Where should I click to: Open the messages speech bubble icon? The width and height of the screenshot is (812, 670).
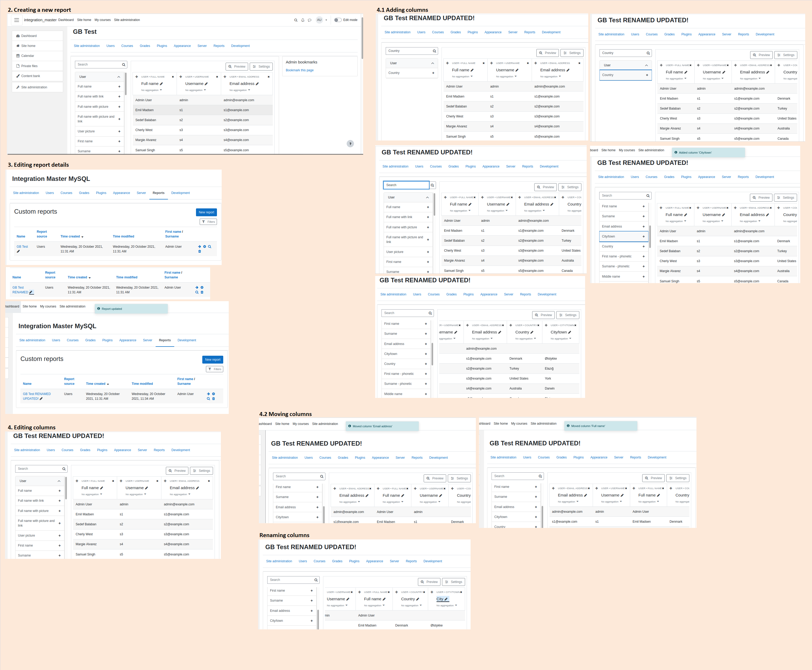309,20
